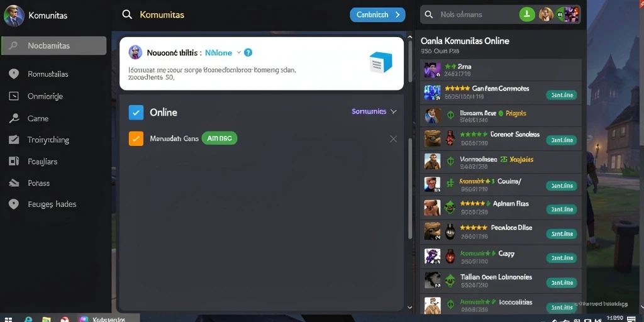Screen dimensions: 644x322
Task: Open the profile avatar beside Komunitas title
Action: click(x=14, y=16)
